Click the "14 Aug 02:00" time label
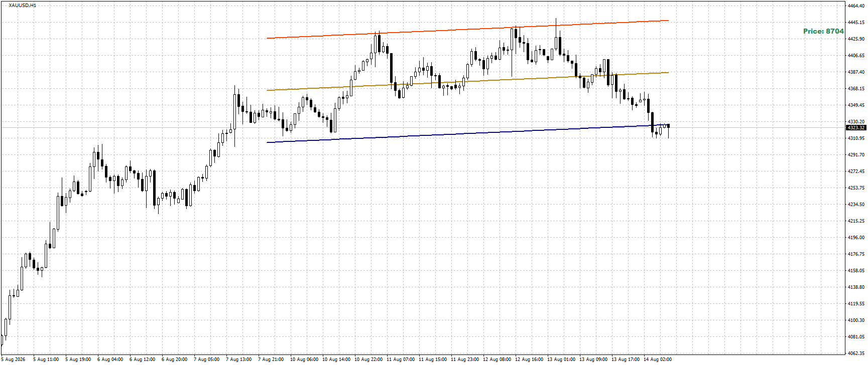Viewport: 868px width, 365px height. tap(658, 359)
